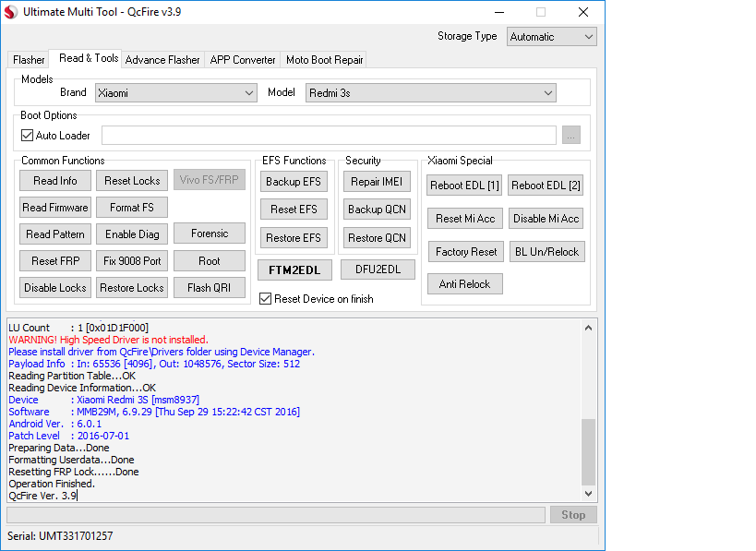The height and width of the screenshot is (551, 756).
Task: Click the Reset Locks button
Action: (132, 181)
